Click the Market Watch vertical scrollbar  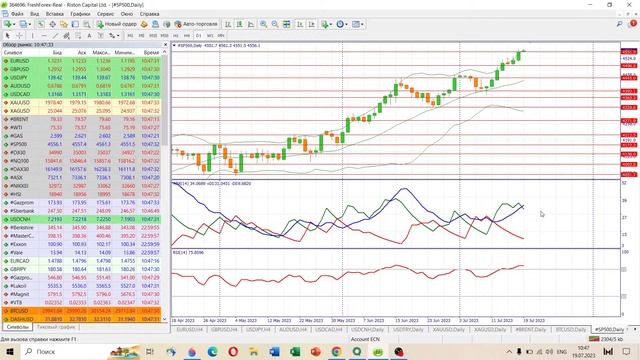165,100
